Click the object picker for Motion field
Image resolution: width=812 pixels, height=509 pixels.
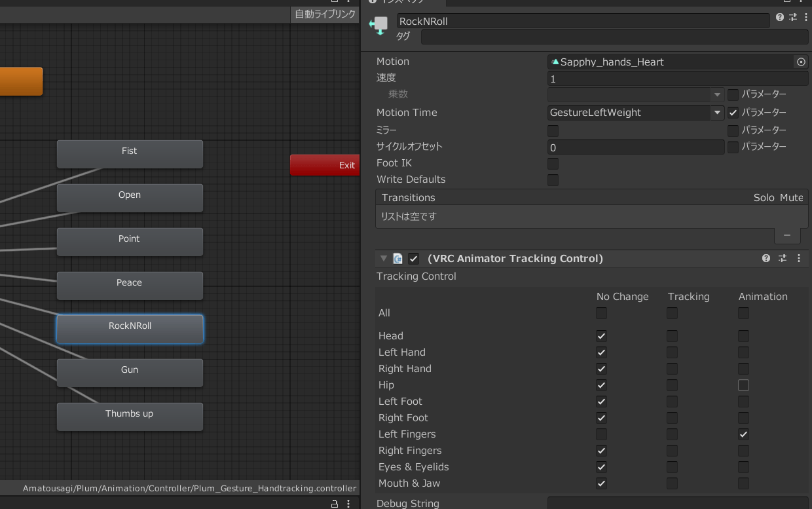click(x=801, y=62)
